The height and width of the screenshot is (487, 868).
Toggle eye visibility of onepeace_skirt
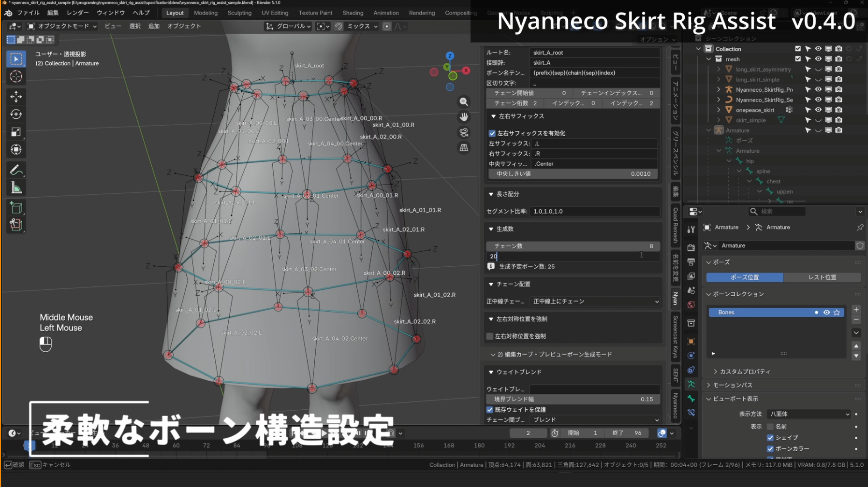[818, 110]
